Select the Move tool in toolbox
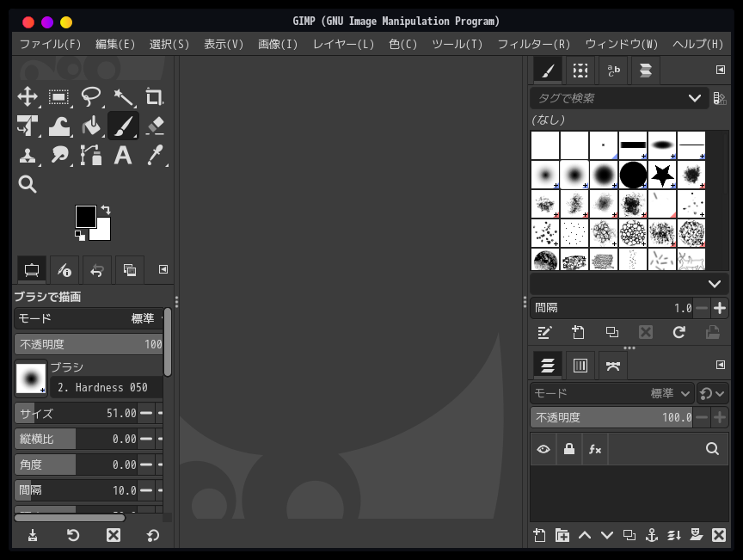 coord(28,97)
